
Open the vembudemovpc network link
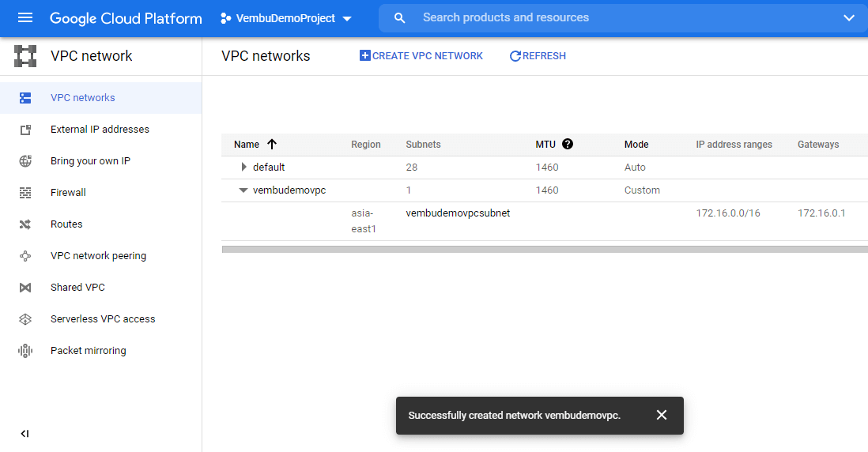[x=289, y=190]
